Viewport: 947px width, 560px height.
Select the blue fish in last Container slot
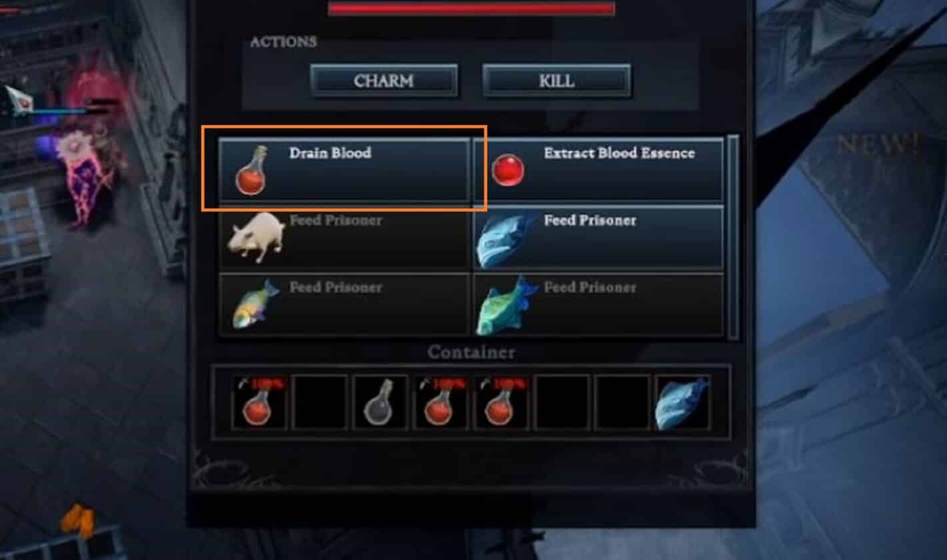(682, 403)
